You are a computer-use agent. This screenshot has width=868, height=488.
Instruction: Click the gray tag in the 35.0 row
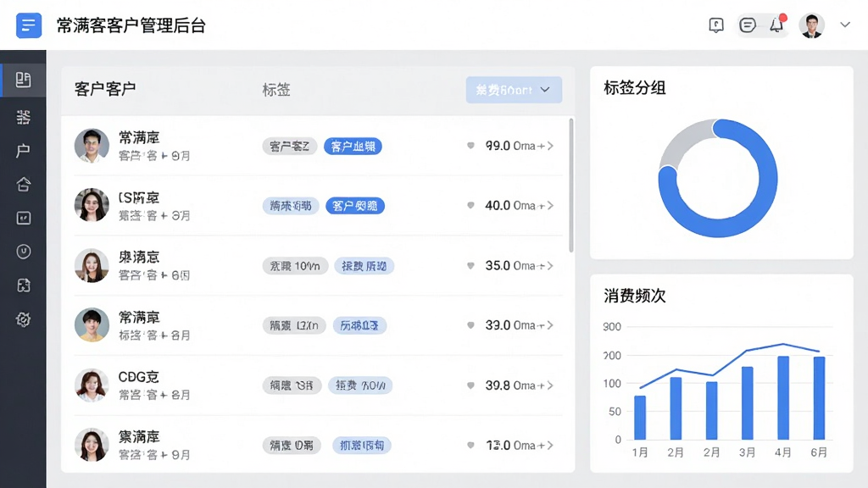coord(295,266)
